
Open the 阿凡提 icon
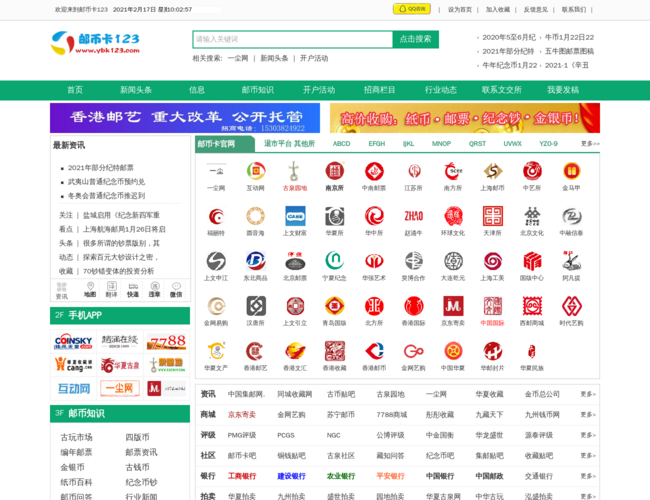tap(571, 261)
